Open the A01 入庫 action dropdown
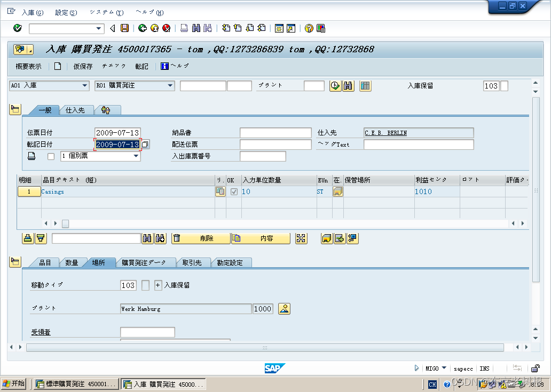This screenshot has height=392, width=551. click(x=84, y=85)
